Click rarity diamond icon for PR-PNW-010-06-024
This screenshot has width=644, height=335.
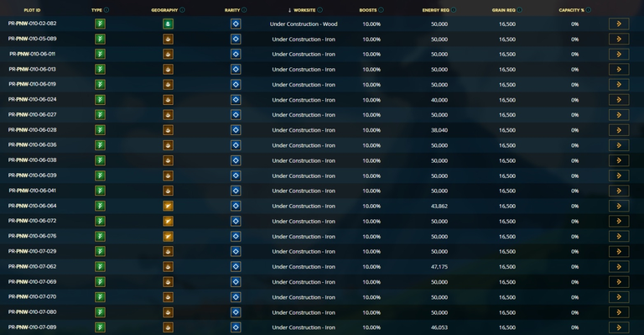point(236,99)
